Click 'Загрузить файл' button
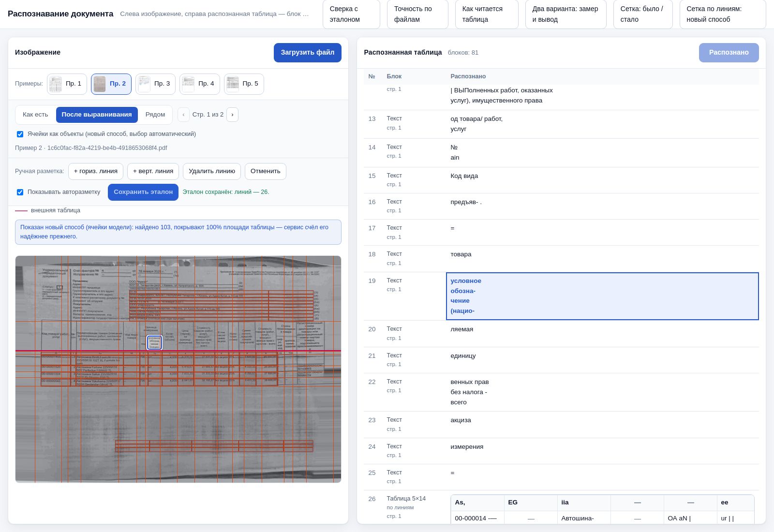Screen dimensions: 774x532 pos(308,53)
